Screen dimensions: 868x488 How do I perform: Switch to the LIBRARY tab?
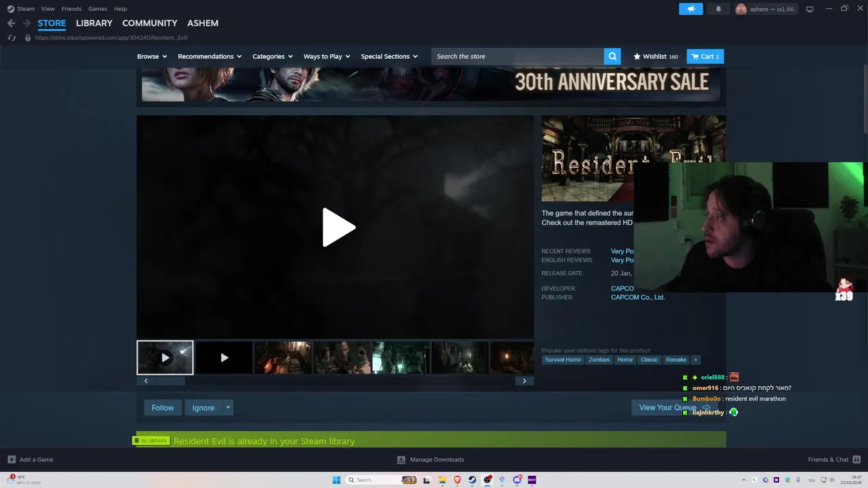pos(94,23)
